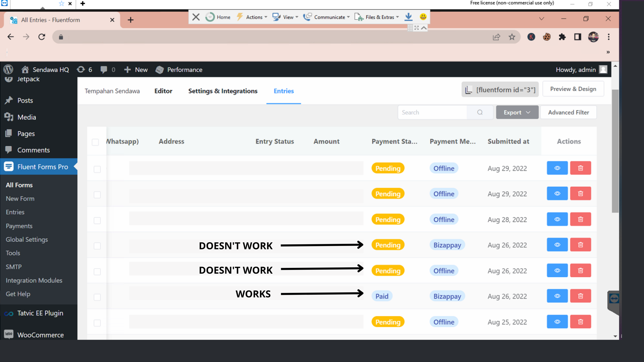Viewport: 644px width, 362px height.
Task: Click Preview & Design button
Action: coord(573,89)
